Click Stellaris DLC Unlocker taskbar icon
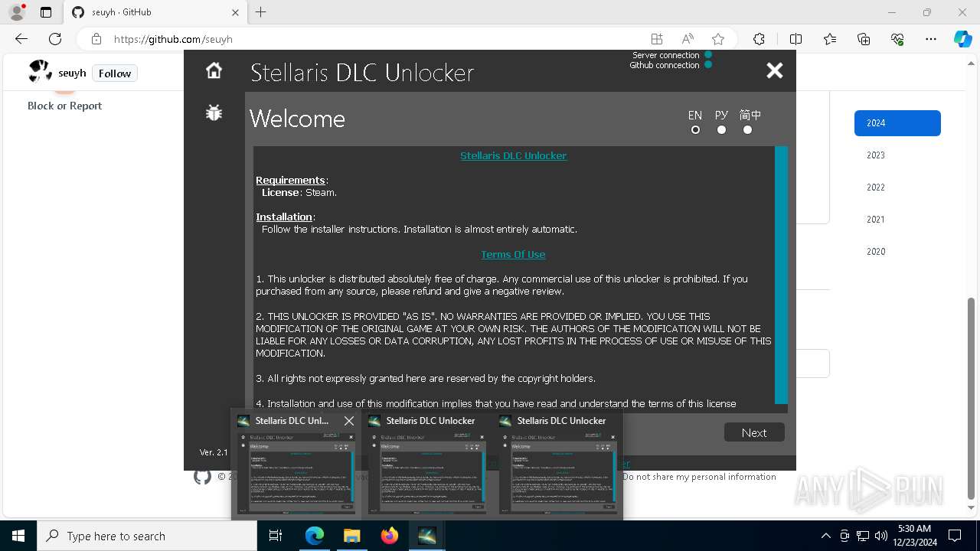 [427, 536]
